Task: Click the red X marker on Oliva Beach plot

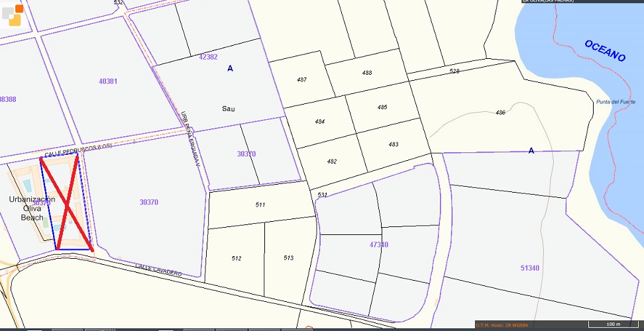Action: pos(66,203)
